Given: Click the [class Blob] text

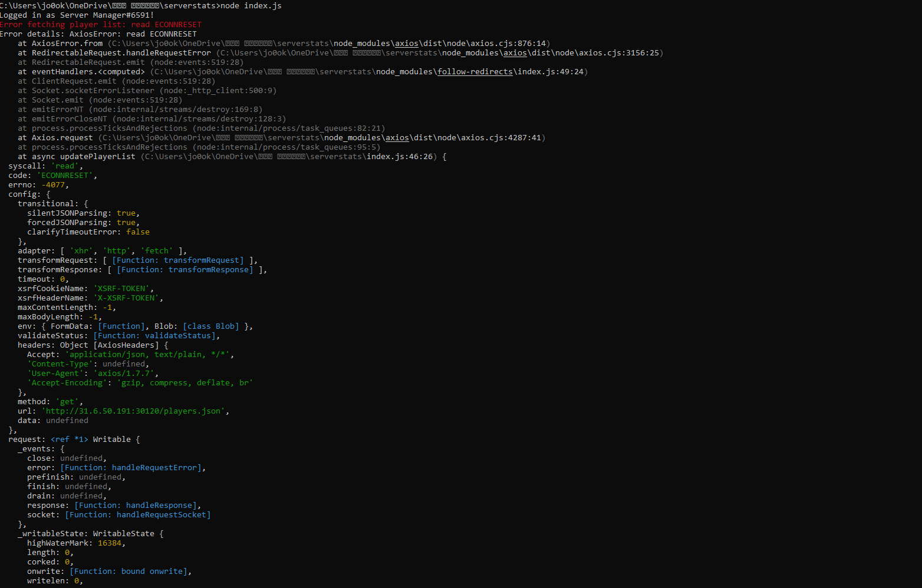Looking at the screenshot, I should click(x=210, y=326).
